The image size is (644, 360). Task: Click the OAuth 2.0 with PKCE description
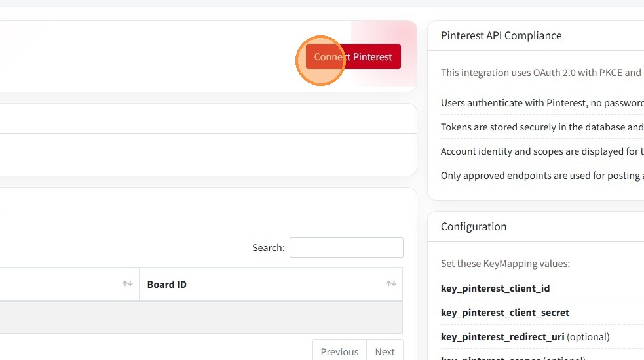pos(541,73)
